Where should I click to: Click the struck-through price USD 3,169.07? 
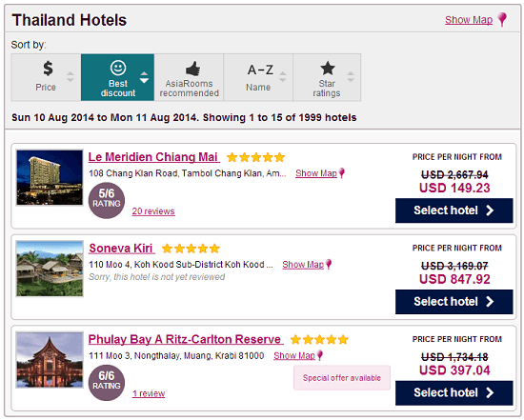(454, 266)
